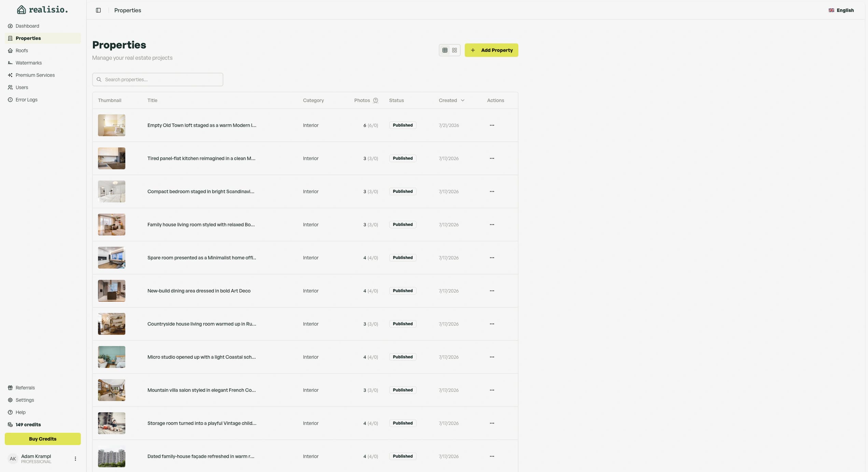This screenshot has width=868, height=472.
Task: Open thumbnail of Micro studio Coastal property
Action: [112, 357]
